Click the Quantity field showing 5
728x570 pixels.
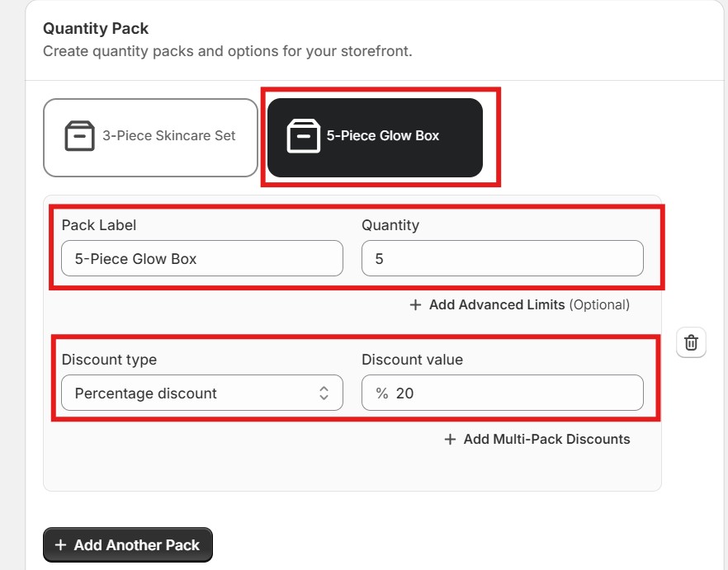[x=502, y=258]
